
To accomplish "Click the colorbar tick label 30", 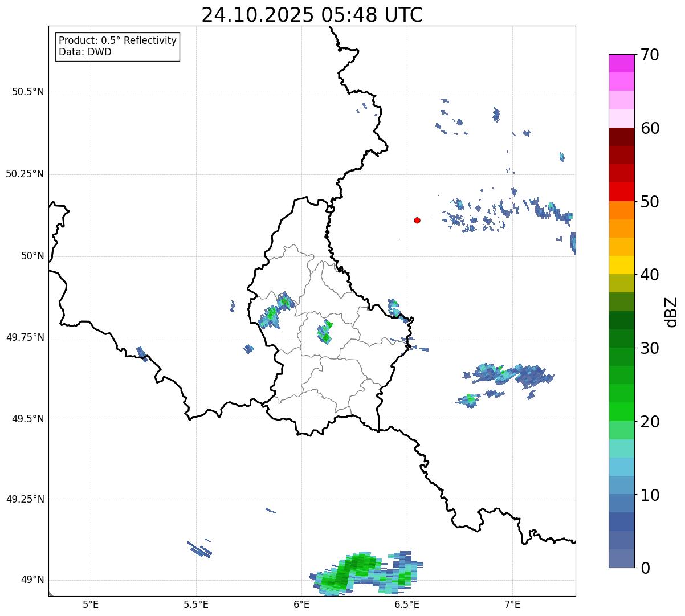I will point(650,348).
